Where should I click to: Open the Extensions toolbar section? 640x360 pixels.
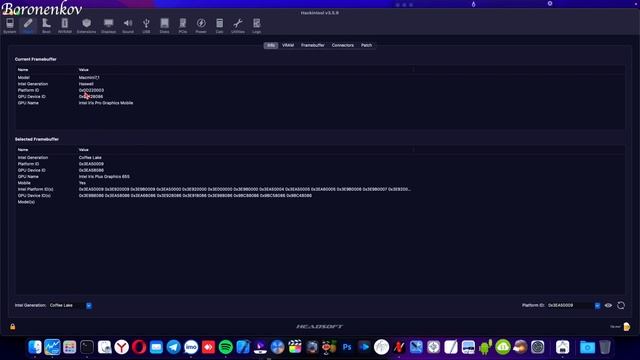(86, 25)
